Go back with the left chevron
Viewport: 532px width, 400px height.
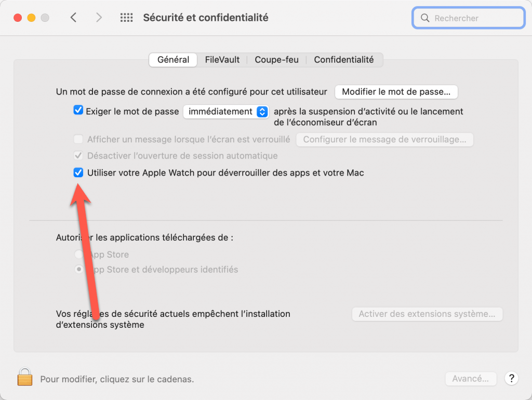pyautogui.click(x=73, y=17)
